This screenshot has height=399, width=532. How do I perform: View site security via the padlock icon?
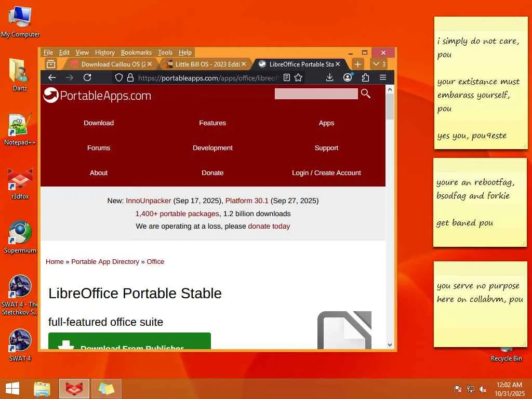130,78
